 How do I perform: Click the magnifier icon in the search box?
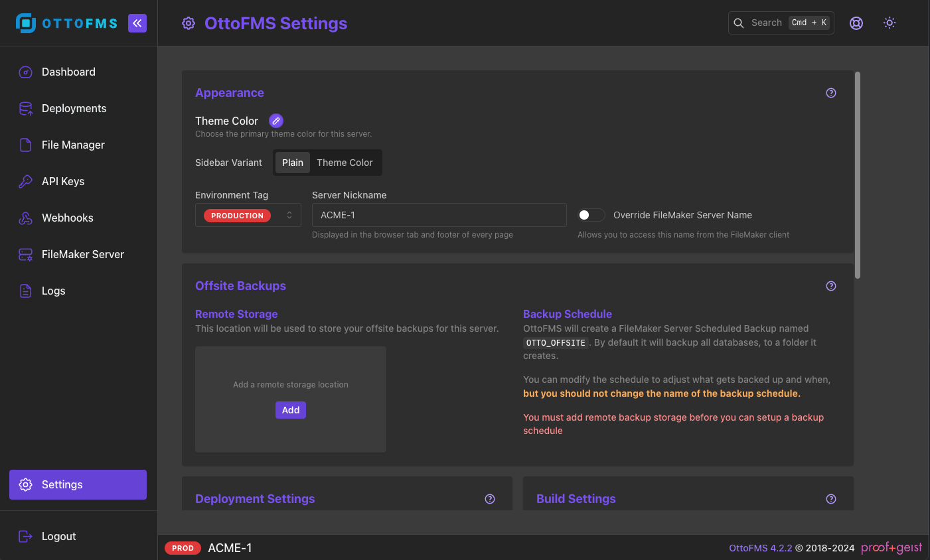click(739, 23)
